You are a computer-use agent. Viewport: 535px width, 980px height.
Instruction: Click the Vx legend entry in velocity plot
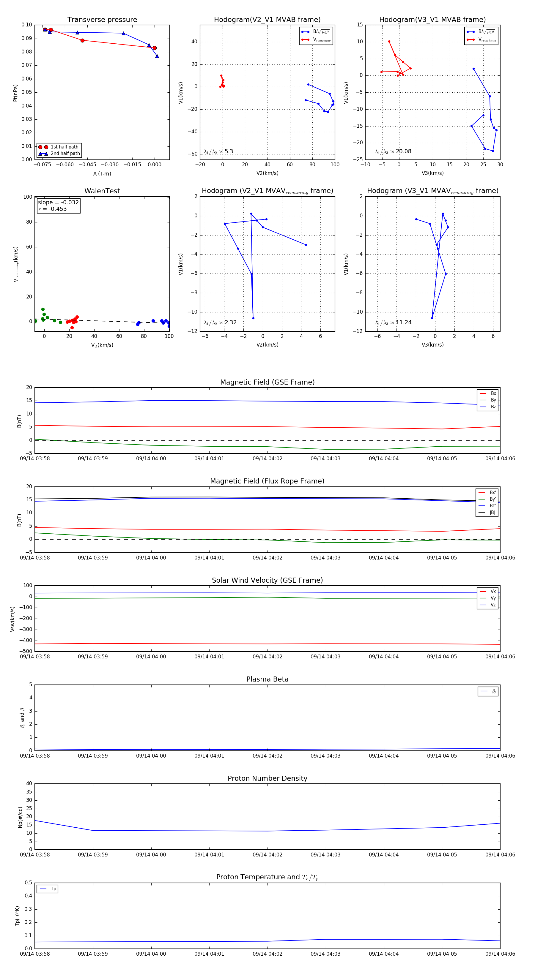tap(488, 592)
